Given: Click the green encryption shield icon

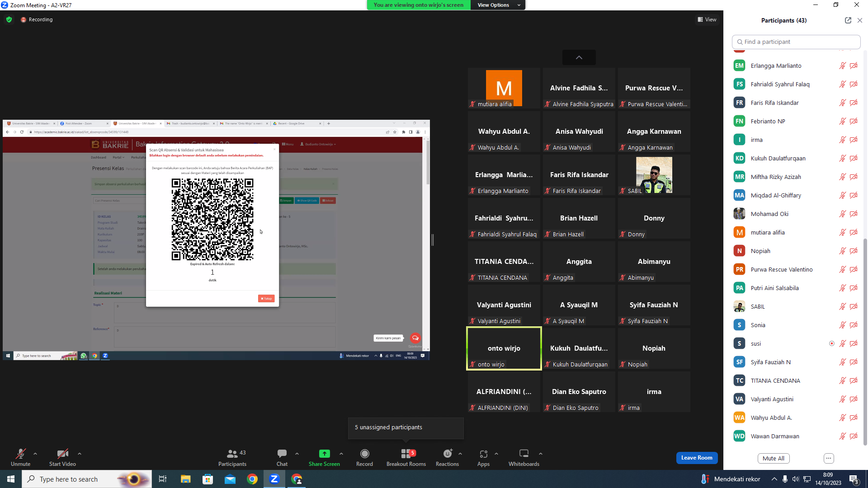Looking at the screenshot, I should pyautogui.click(x=9, y=19).
